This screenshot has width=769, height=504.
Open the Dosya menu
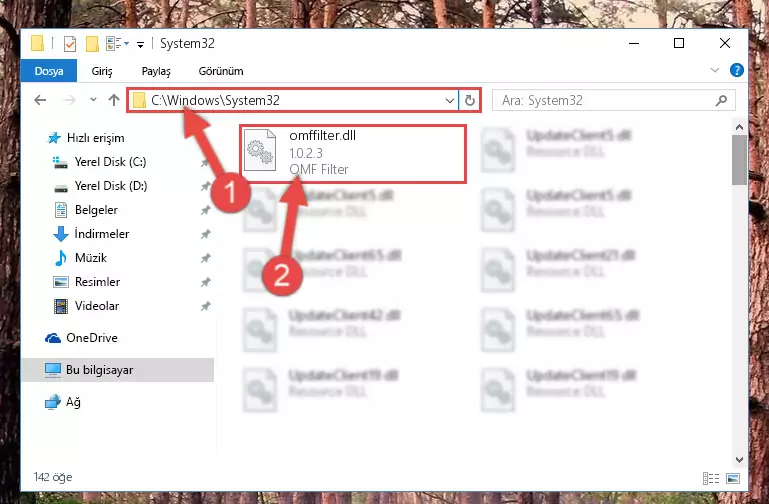click(x=49, y=71)
